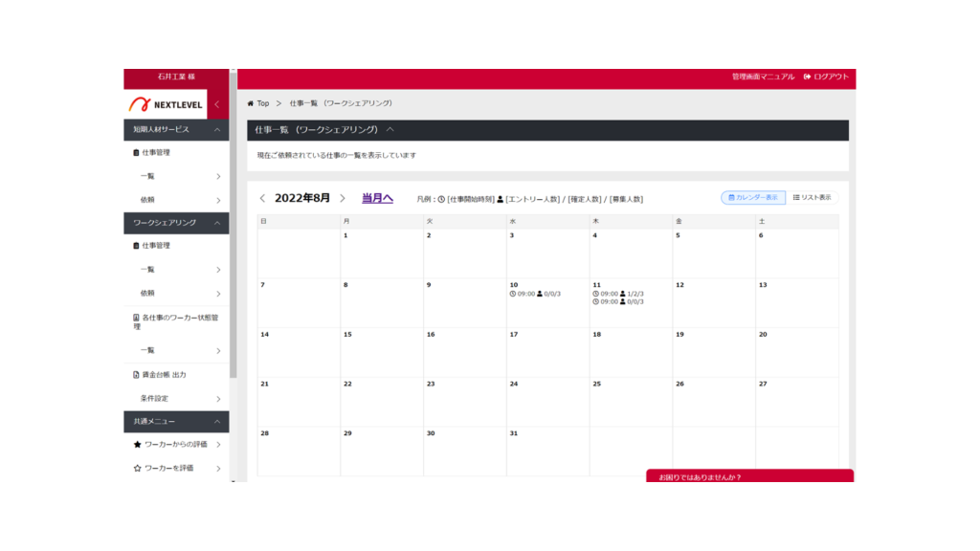Collapse the 短期人材サービス section
Image resolution: width=980 pixels, height=551 pixels.
point(217,130)
